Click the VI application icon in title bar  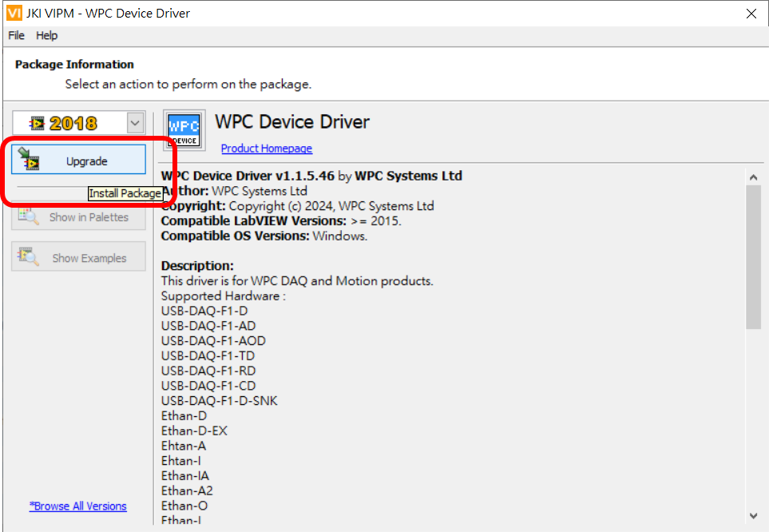click(x=14, y=14)
